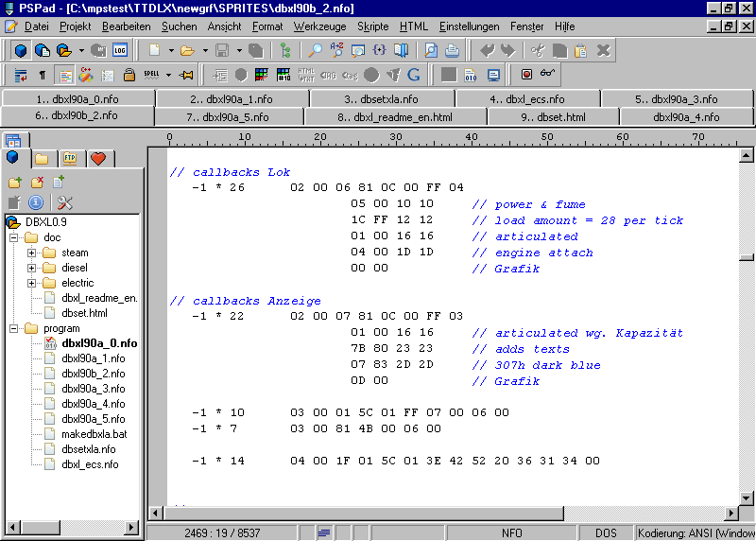This screenshot has height=541, width=756.
Task: Toggle read-only padlock icon
Action: click(x=129, y=75)
